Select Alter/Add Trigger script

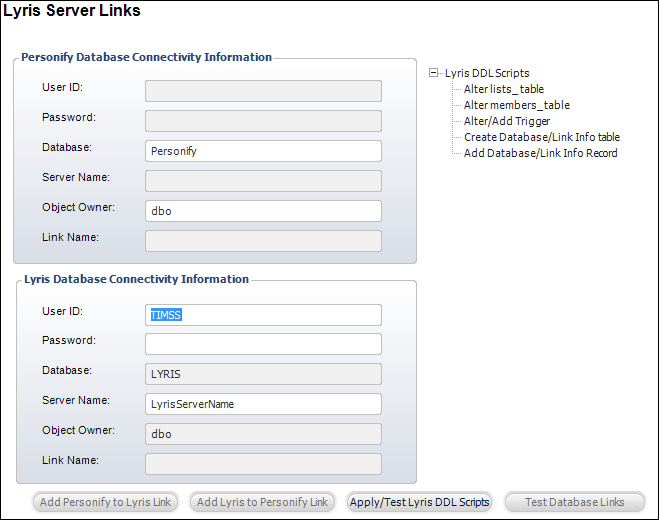point(506,121)
